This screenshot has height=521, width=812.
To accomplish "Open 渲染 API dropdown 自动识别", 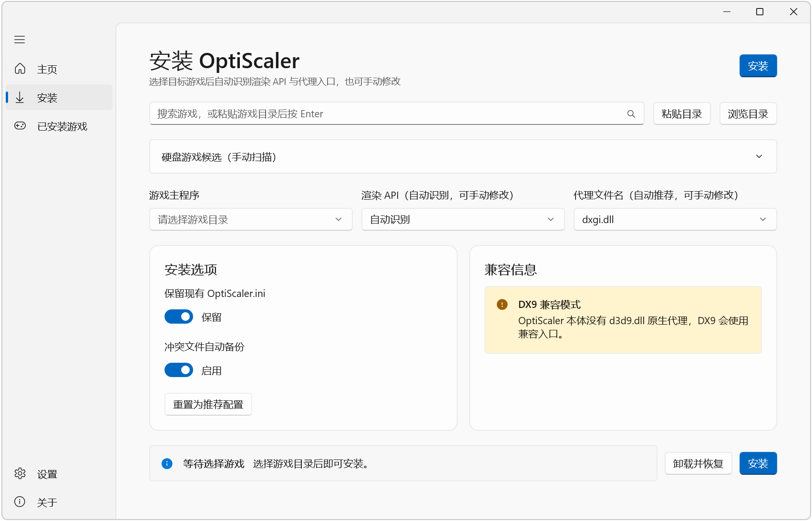I will (463, 219).
